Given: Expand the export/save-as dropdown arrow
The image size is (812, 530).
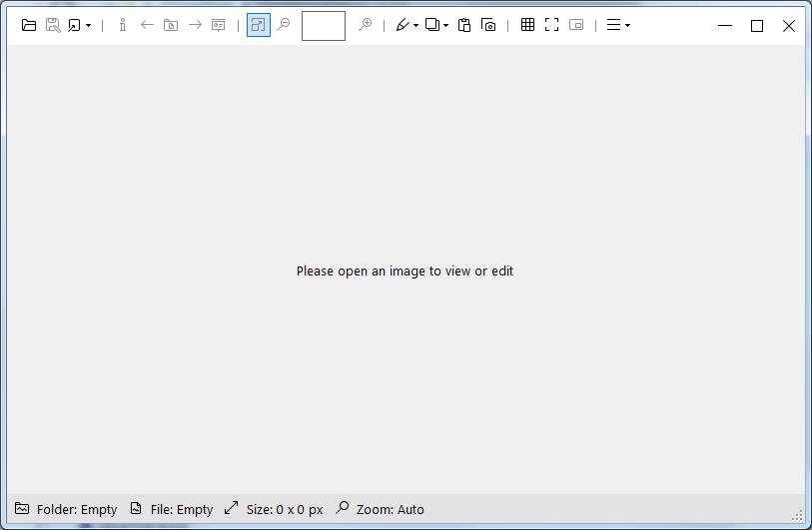Looking at the screenshot, I should [x=88, y=26].
